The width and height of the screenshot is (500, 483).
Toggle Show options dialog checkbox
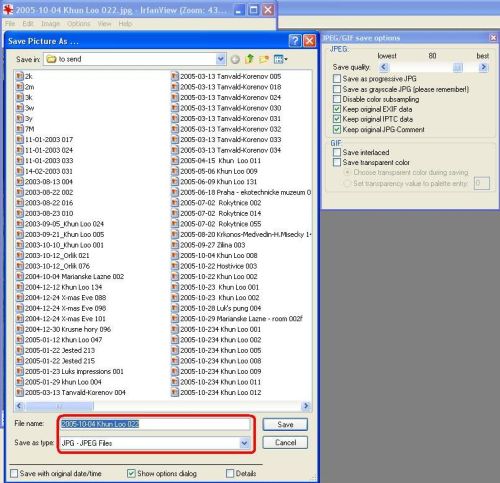coord(131,473)
